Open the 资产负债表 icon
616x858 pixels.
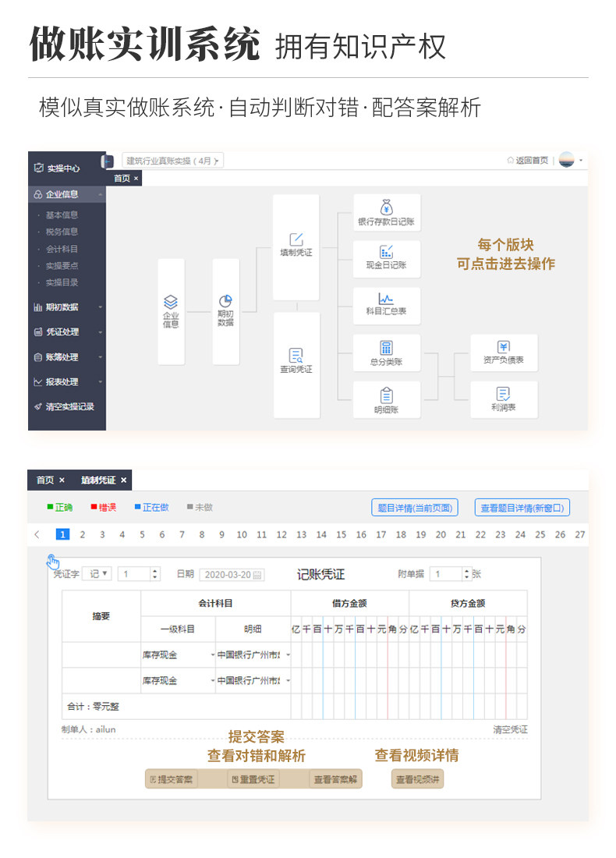(x=503, y=347)
